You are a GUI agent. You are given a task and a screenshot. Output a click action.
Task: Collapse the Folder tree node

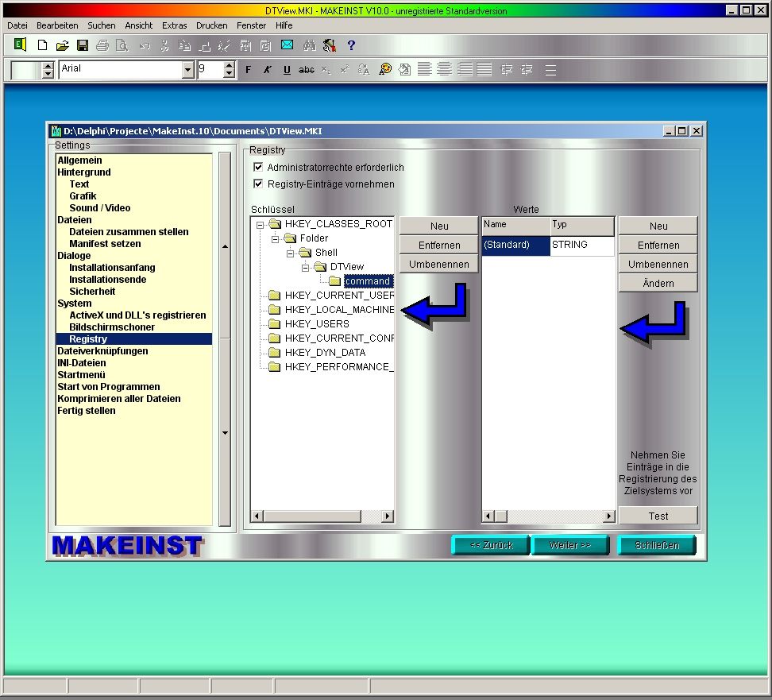[x=275, y=239]
